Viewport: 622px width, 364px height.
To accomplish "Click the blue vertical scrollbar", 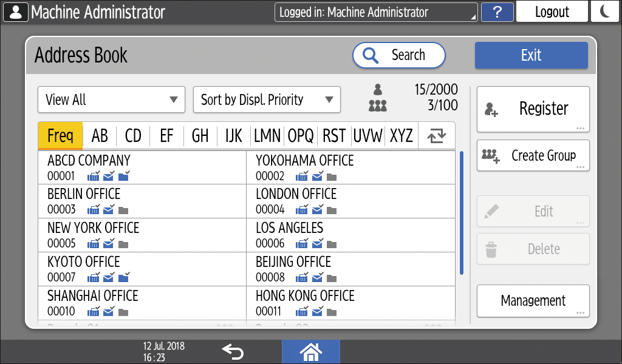I will click(462, 212).
